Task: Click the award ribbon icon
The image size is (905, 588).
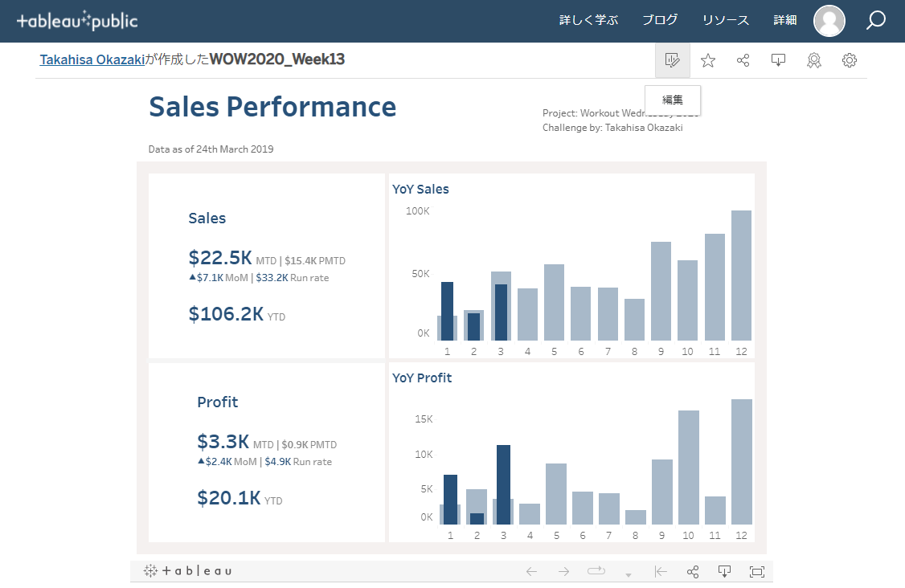Action: pos(814,60)
